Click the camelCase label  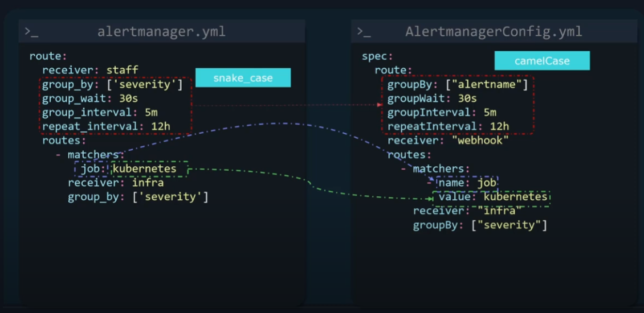click(541, 61)
